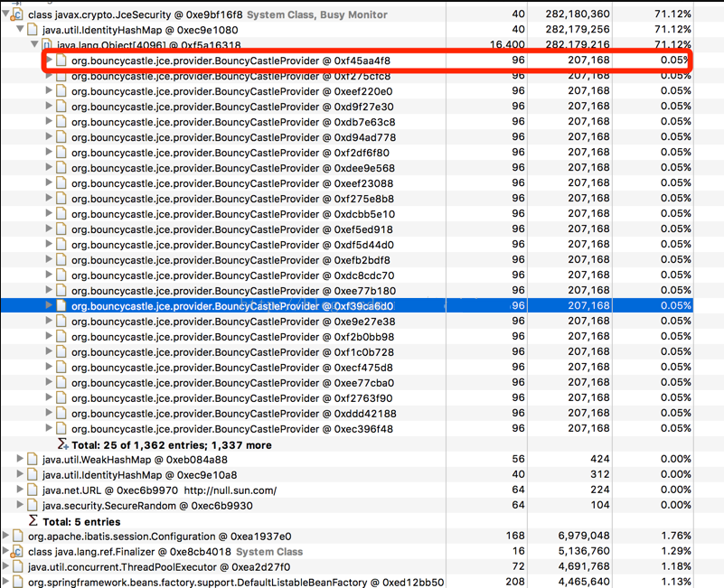Select percentage 1.13% of DefaultListableBeanFactory row
The height and width of the screenshot is (588, 724).
(x=675, y=582)
